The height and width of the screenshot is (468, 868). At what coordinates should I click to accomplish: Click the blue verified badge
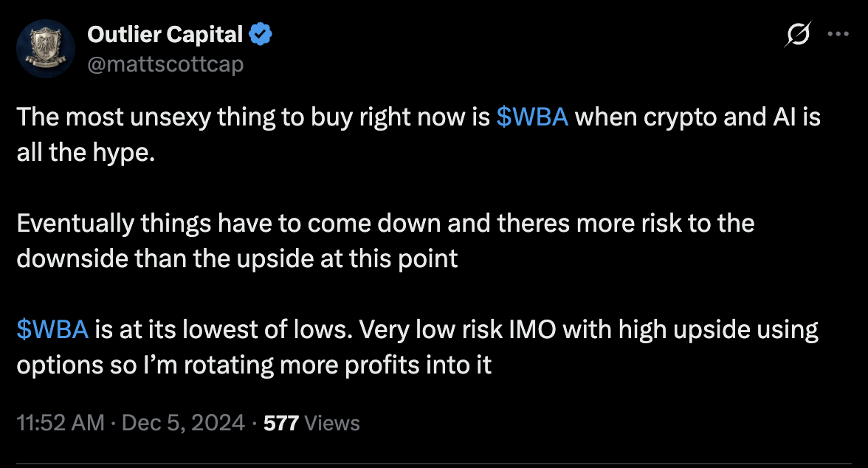click(x=261, y=35)
